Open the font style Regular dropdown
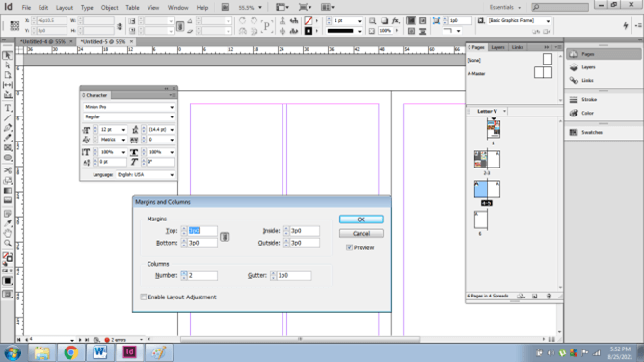This screenshot has height=362, width=644. pyautogui.click(x=172, y=116)
